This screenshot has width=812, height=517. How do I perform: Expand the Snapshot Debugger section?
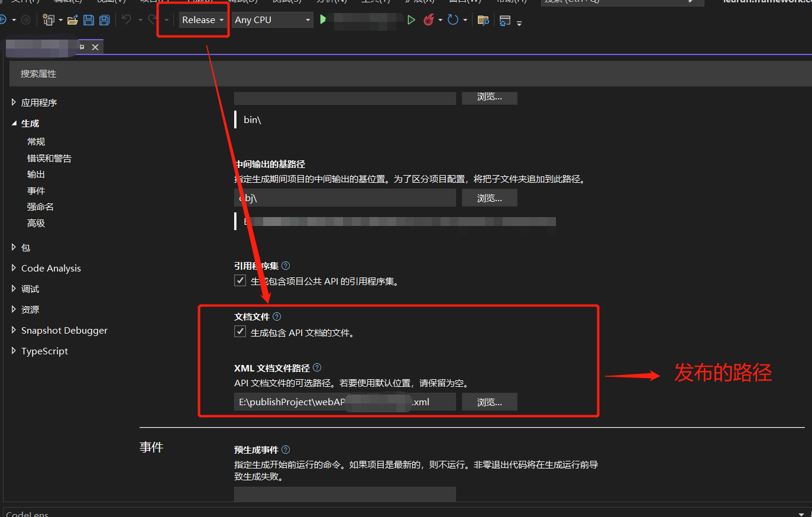[14, 330]
